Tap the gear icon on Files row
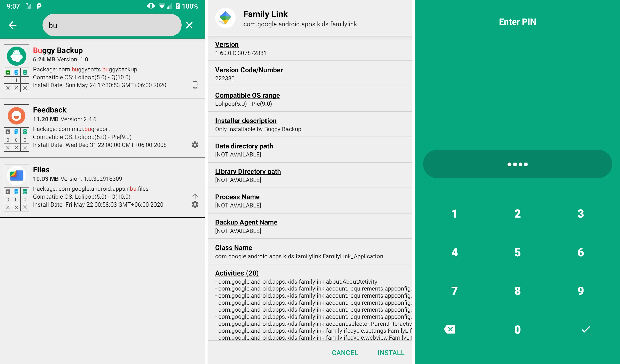620x364 pixels. coord(195,204)
